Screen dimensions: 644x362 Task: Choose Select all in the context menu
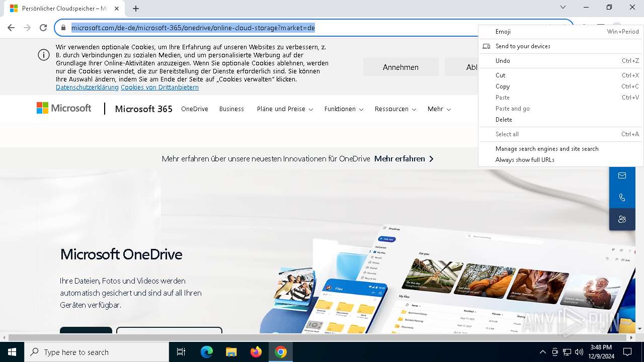point(560,134)
